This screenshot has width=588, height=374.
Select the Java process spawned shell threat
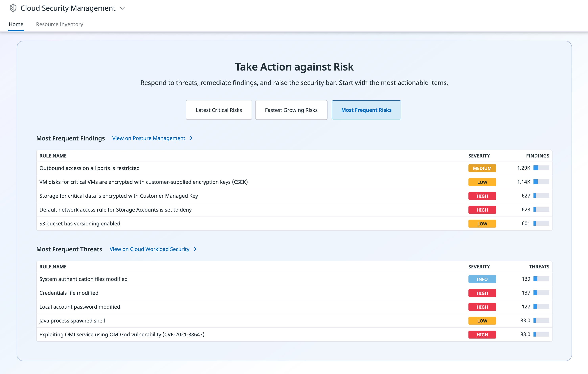click(x=72, y=321)
